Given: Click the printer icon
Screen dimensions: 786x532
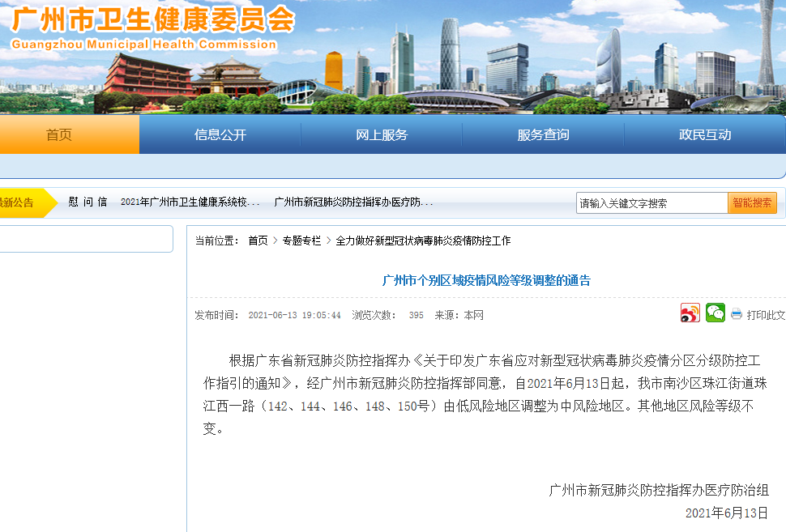Looking at the screenshot, I should click(737, 315).
